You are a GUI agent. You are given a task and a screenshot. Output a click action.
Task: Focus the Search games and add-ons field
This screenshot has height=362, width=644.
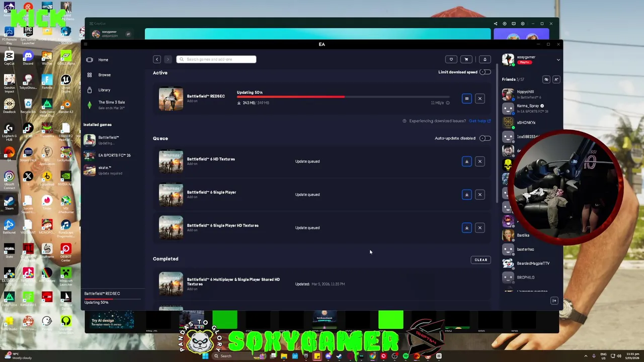tap(216, 59)
